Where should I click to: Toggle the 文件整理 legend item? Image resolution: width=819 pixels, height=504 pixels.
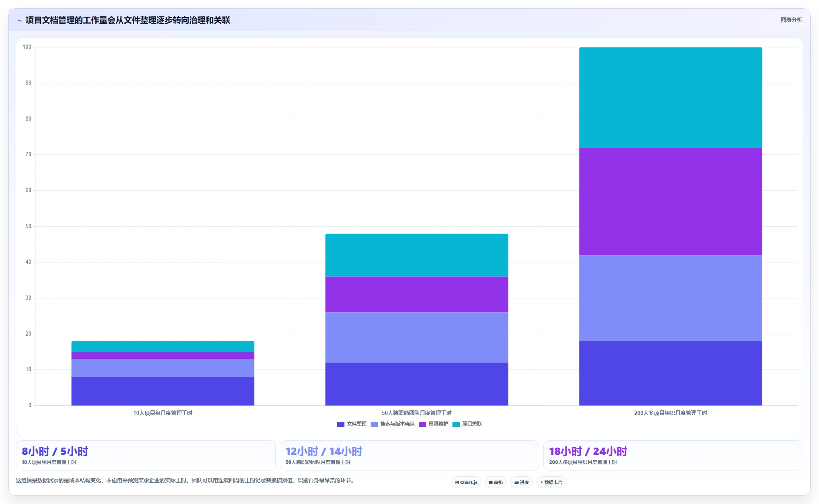(x=352, y=424)
